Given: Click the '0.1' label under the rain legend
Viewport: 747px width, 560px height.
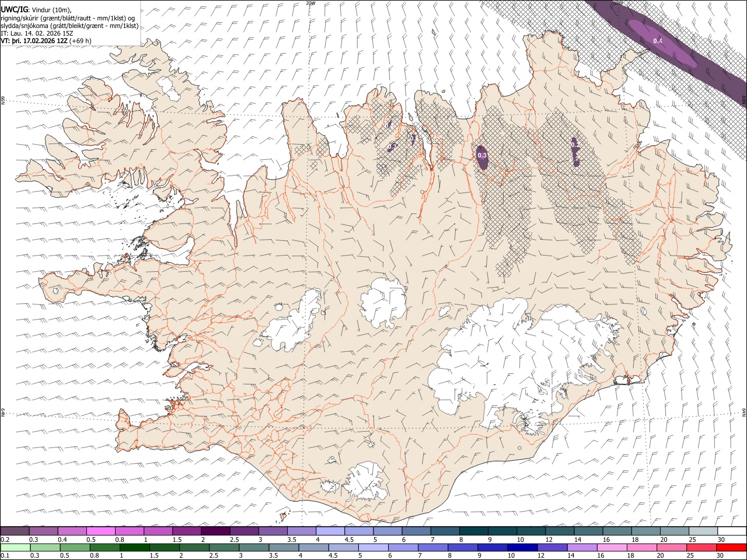Looking at the screenshot, I should tap(5, 555).
